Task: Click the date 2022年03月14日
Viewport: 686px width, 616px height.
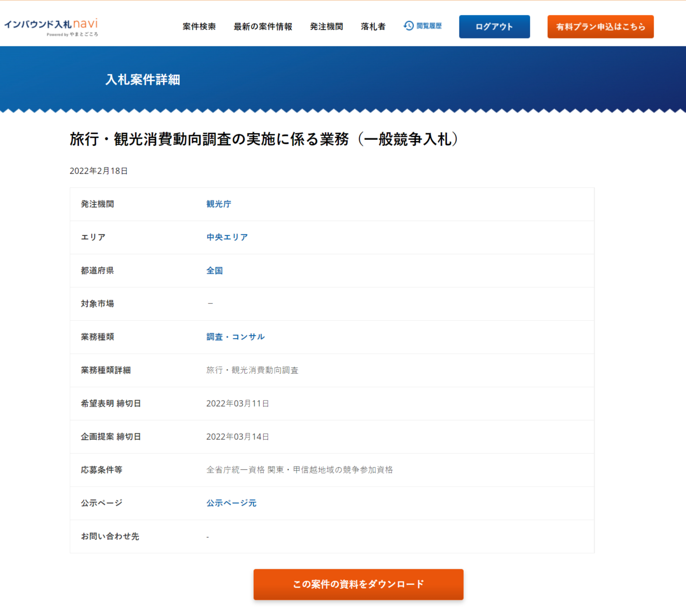Action: [x=238, y=437]
